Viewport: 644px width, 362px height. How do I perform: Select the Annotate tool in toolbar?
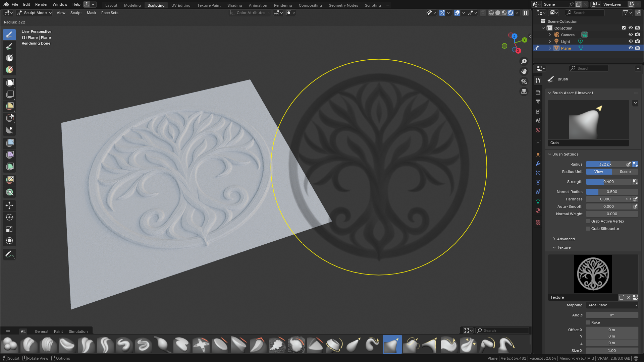(x=9, y=254)
